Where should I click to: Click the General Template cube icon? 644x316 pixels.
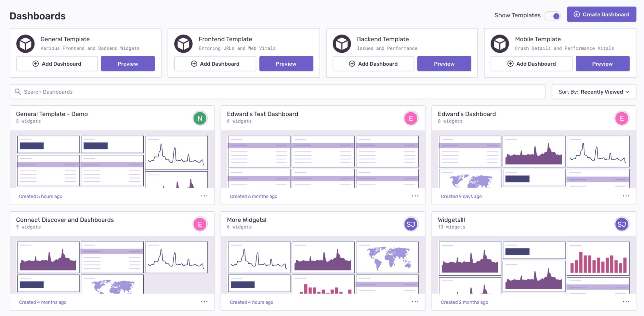click(x=26, y=44)
